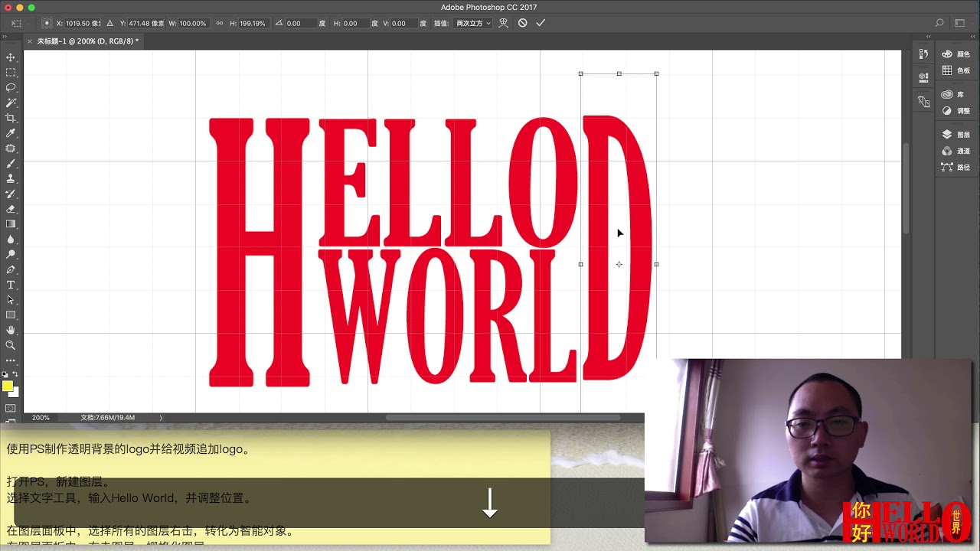Click the 200% zoom level field
This screenshot has height=551, width=980.
point(41,418)
